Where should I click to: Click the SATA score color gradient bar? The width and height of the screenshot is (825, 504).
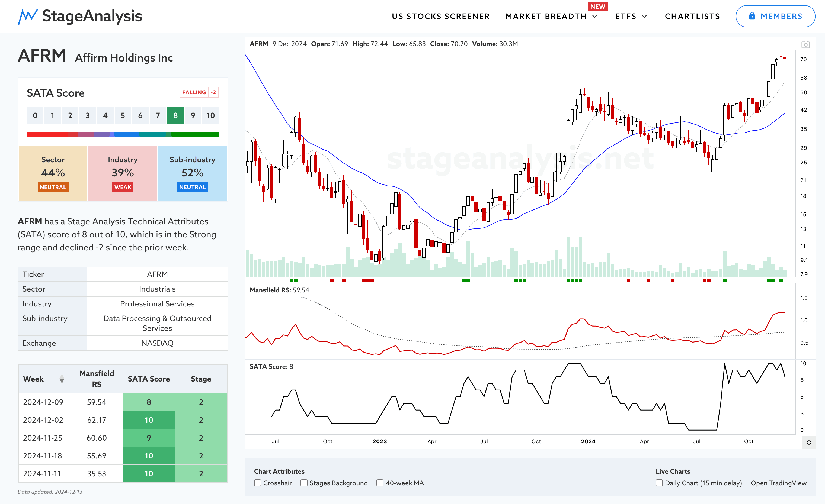(x=123, y=134)
